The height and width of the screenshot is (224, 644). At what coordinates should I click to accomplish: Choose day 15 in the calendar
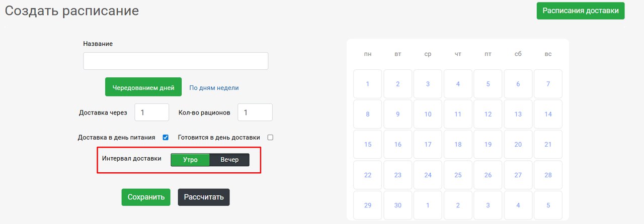click(367, 145)
